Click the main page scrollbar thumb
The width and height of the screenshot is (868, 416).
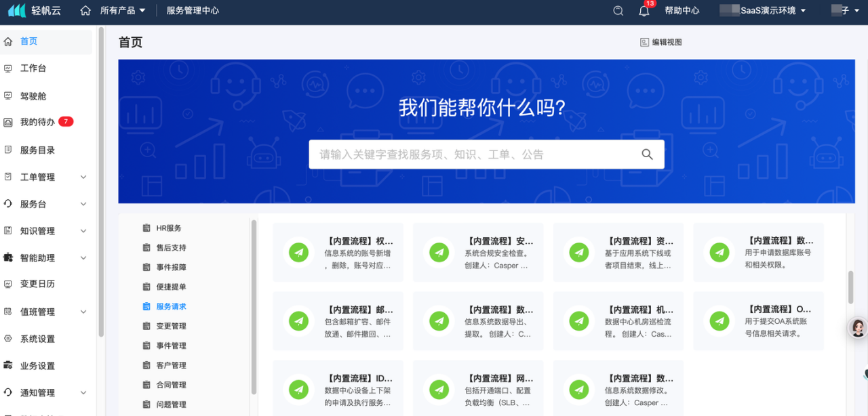click(x=850, y=287)
